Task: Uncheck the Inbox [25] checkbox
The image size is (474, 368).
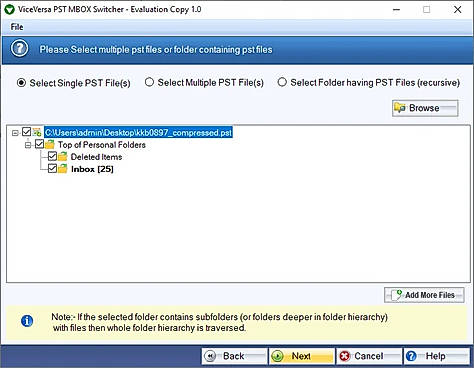Action: (52, 168)
